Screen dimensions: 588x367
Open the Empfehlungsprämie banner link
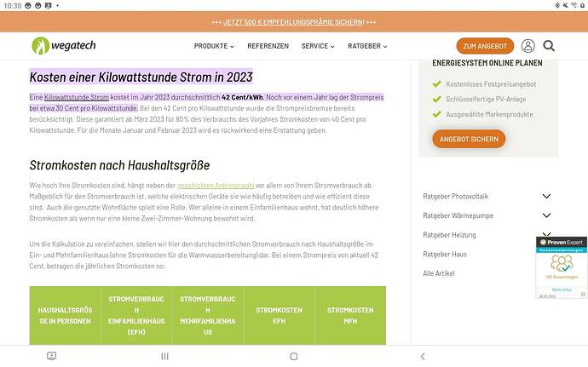tap(294, 22)
